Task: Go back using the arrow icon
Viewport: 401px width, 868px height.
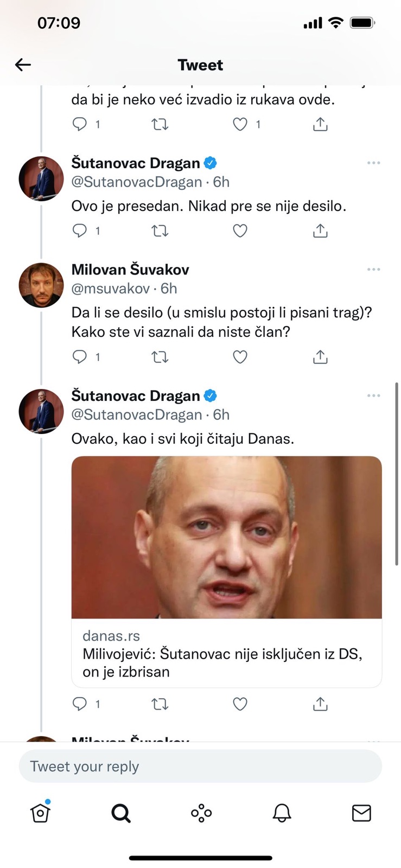Action: coord(23,65)
